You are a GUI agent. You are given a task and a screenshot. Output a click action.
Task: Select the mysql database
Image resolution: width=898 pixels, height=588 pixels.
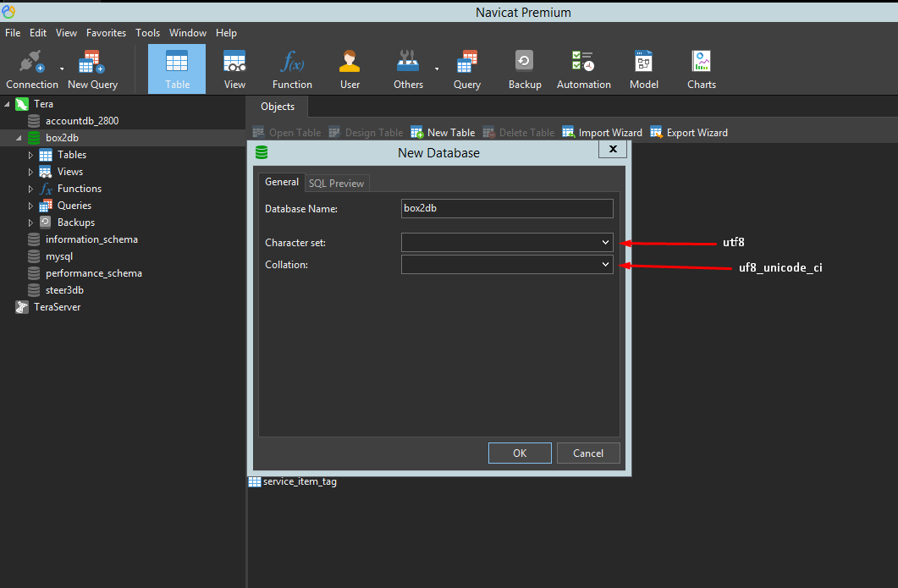pos(59,256)
